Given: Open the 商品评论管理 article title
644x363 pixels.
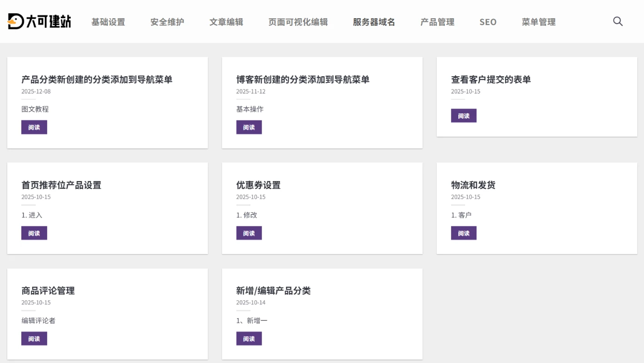Looking at the screenshot, I should point(48,291).
